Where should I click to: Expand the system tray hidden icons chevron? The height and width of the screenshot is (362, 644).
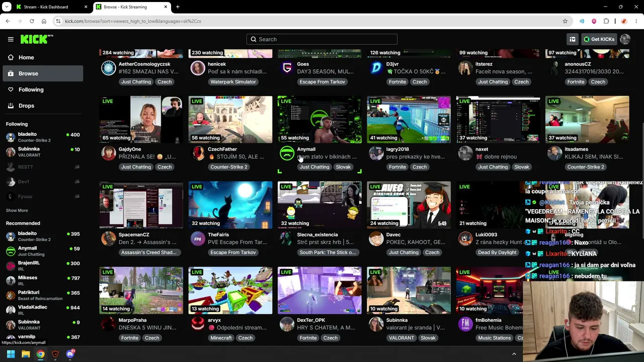click(514, 354)
